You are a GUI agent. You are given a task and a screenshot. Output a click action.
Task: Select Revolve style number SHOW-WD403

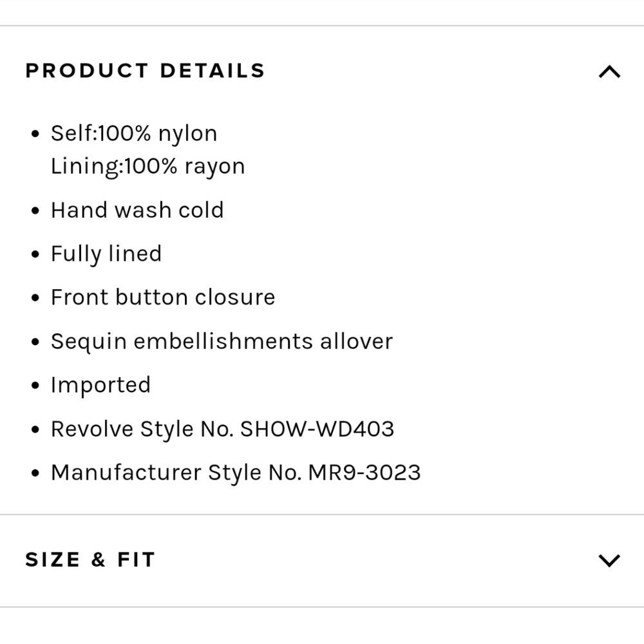pyautogui.click(x=317, y=429)
